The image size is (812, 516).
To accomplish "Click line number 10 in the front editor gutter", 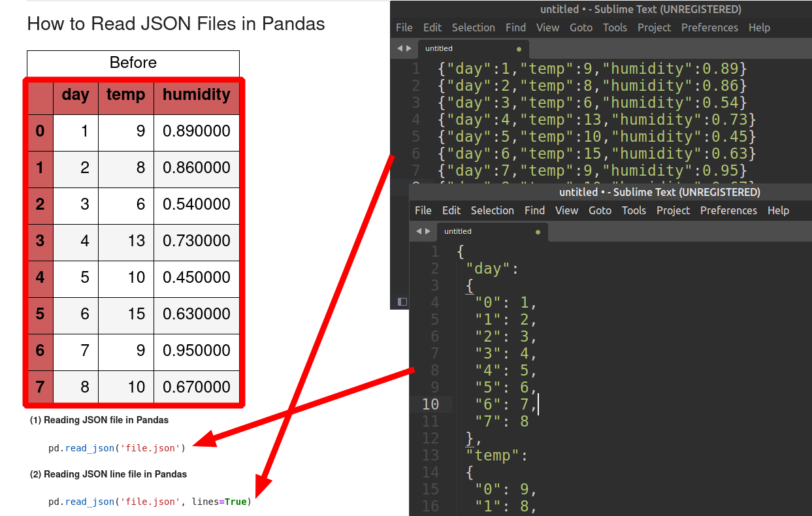I will 431,404.
